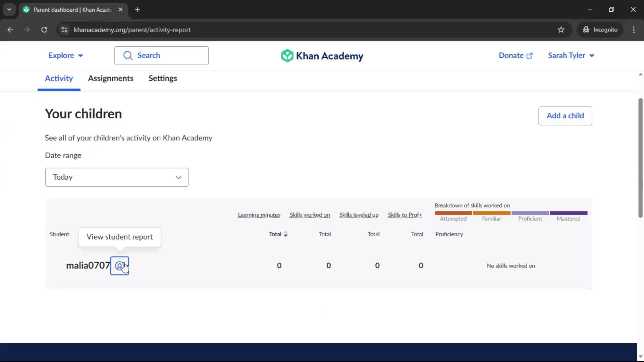The width and height of the screenshot is (644, 362).
Task: Open the tab search dropdown arrow
Action: click(9, 10)
